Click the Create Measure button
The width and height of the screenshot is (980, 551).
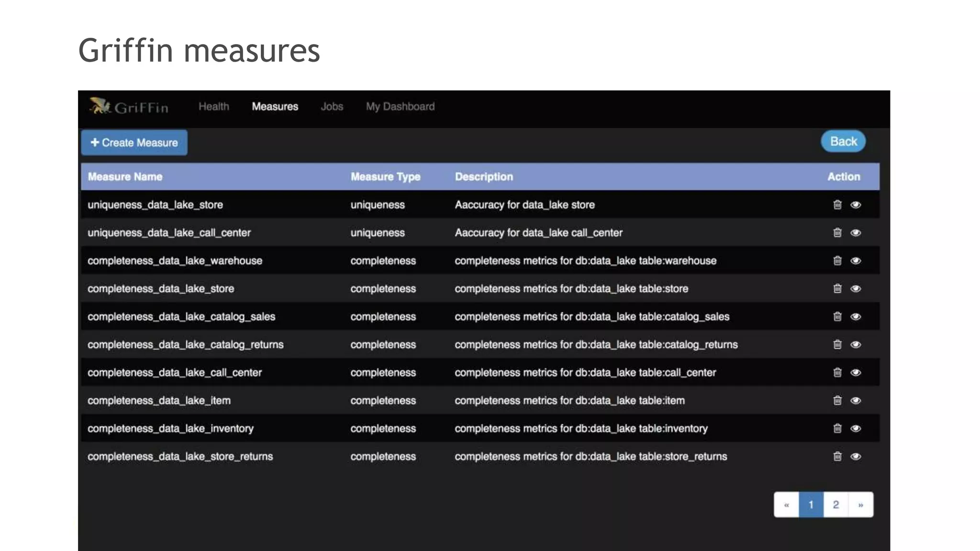tap(134, 143)
